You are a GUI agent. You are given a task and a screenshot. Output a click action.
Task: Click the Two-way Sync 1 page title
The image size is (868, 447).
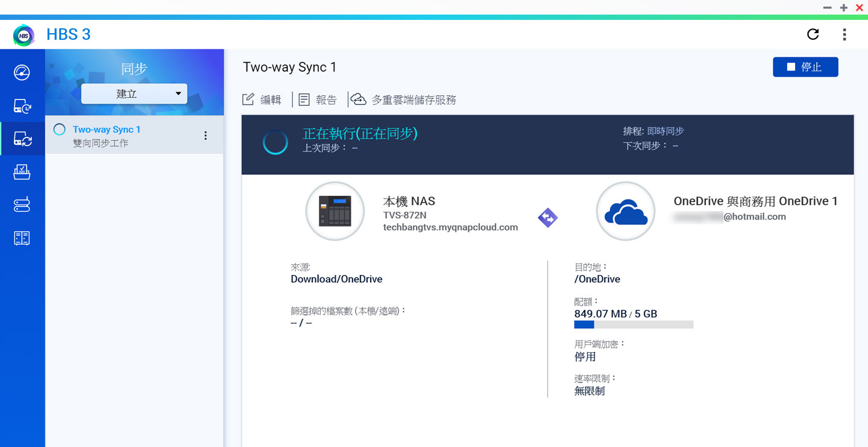click(289, 67)
